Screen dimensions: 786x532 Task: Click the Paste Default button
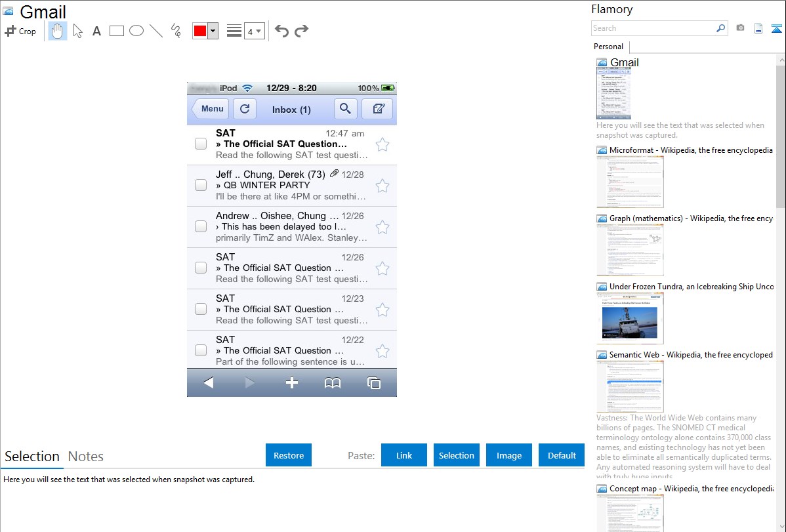click(x=562, y=455)
